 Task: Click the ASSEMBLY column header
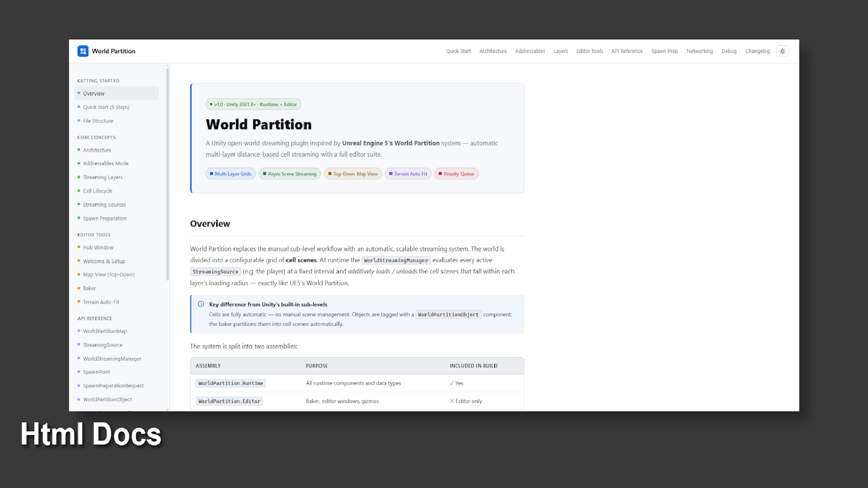[208, 366]
